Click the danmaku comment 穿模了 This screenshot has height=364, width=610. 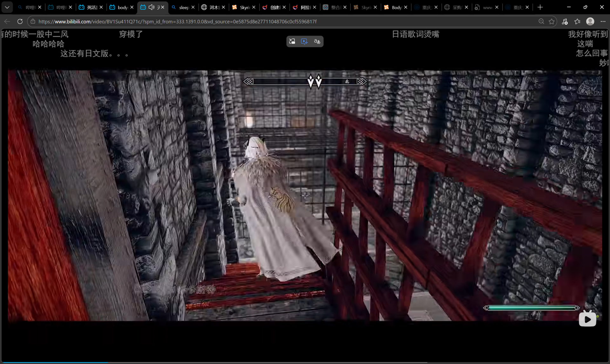point(131,34)
